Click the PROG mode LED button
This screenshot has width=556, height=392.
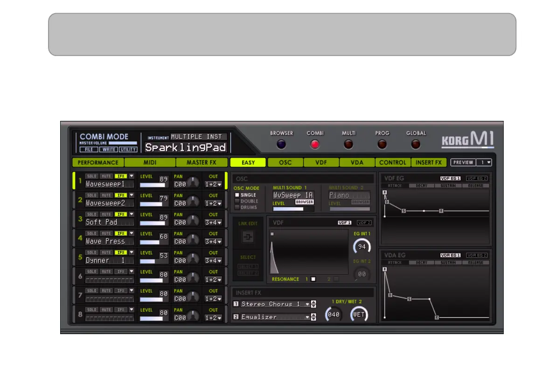[x=382, y=144]
